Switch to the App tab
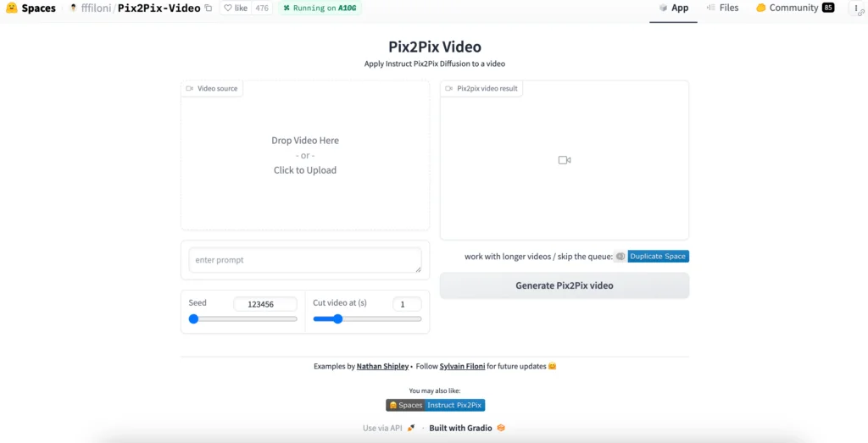Viewport: 868px width, 443px height. [x=673, y=8]
